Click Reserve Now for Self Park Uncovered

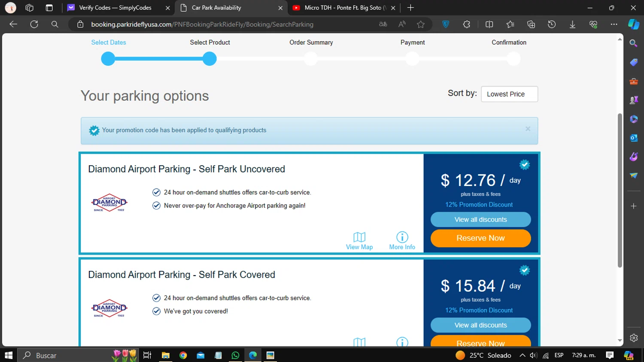(480, 238)
